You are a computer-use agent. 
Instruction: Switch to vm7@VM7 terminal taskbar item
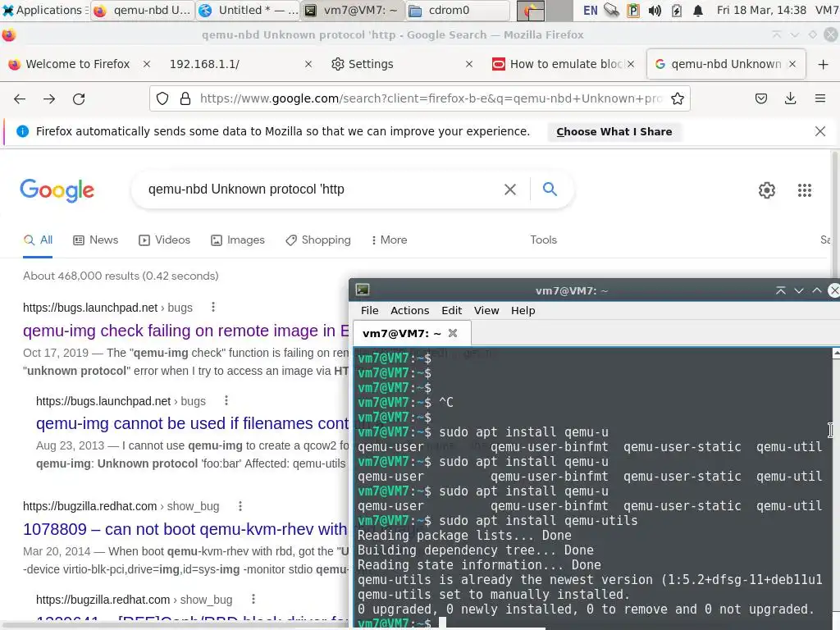tap(353, 10)
